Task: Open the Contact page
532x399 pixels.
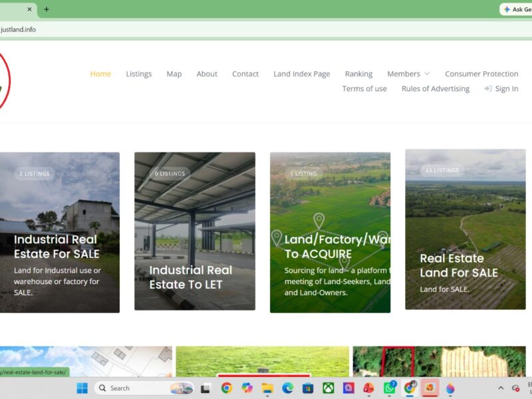Action: 245,74
